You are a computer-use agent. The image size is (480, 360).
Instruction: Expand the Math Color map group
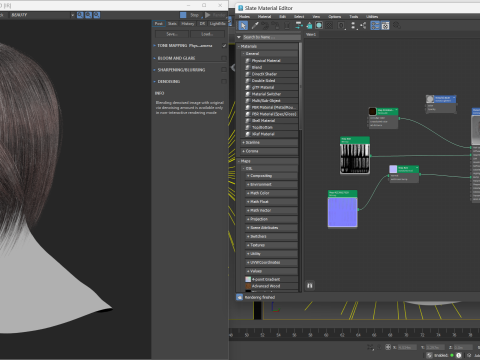(x=248, y=193)
